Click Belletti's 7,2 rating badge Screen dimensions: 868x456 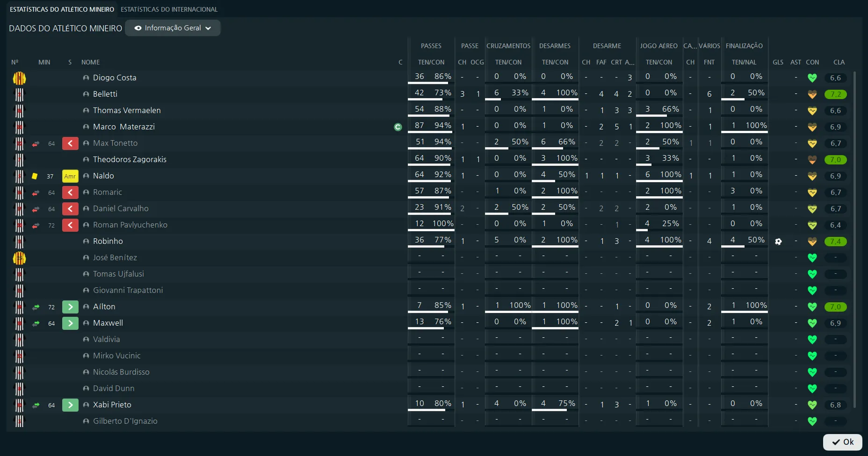[835, 94]
